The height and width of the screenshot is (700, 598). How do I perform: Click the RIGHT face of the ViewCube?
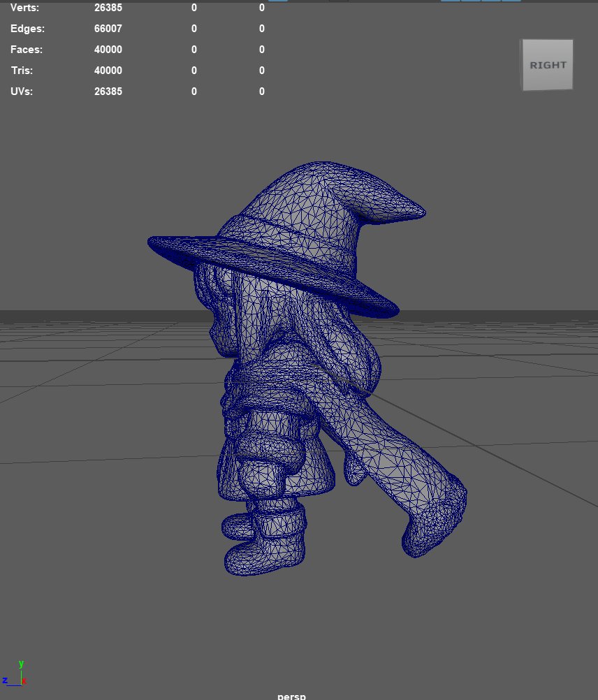point(548,65)
